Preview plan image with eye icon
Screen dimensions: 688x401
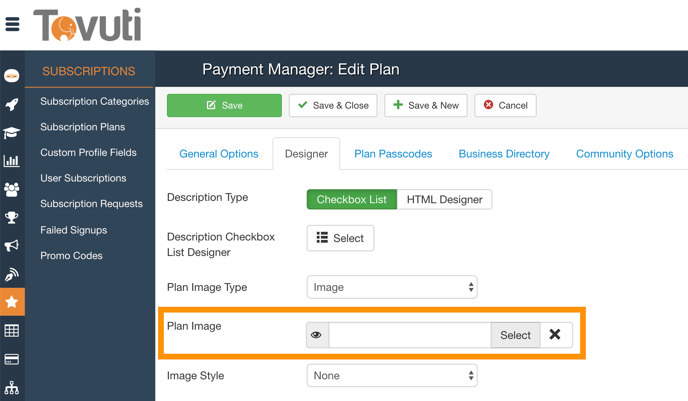(x=317, y=335)
